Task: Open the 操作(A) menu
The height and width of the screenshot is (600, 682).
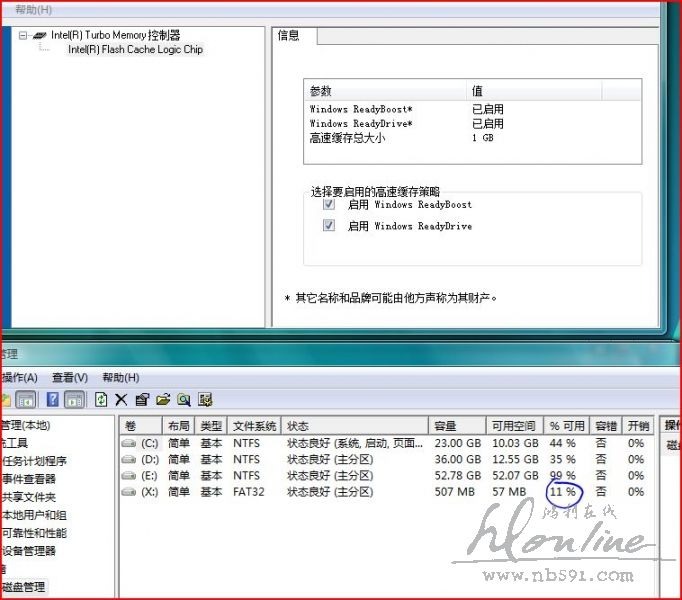Action: point(20,377)
